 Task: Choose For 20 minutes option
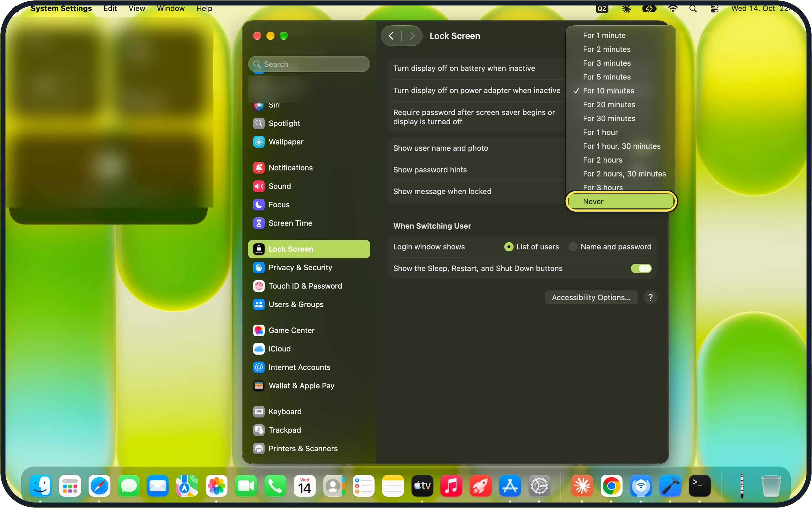pyautogui.click(x=621, y=104)
